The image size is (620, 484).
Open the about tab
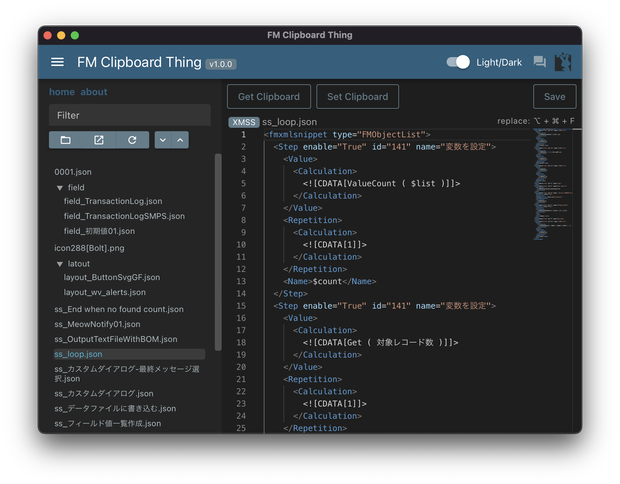pyautogui.click(x=94, y=92)
